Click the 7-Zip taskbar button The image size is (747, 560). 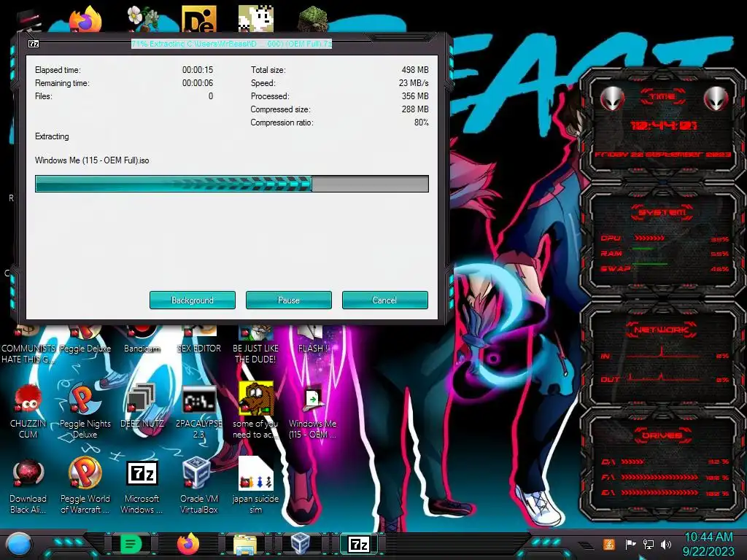(358, 544)
